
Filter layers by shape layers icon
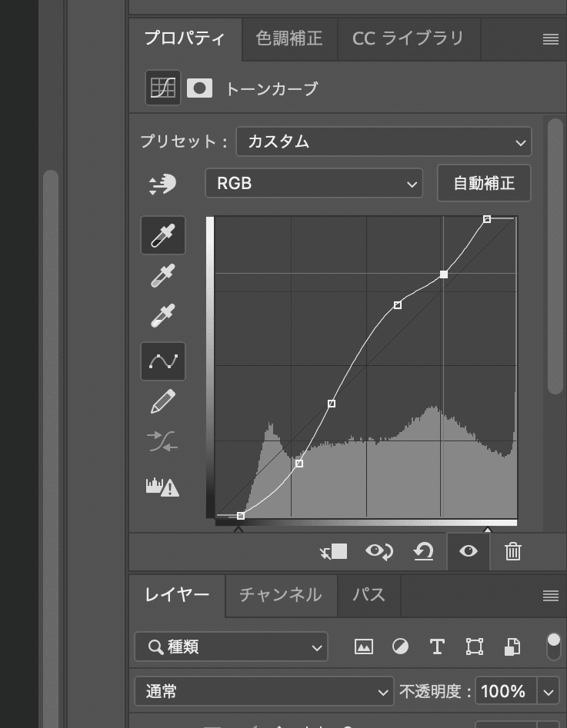click(x=474, y=647)
